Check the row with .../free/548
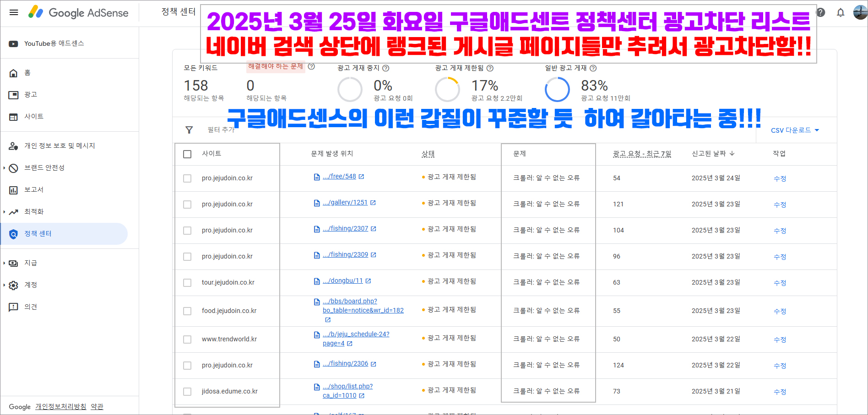Image resolution: width=868 pixels, height=415 pixels. 187,178
